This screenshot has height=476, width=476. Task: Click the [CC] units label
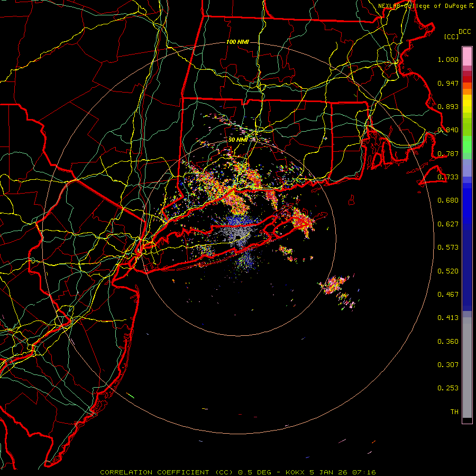452,36
